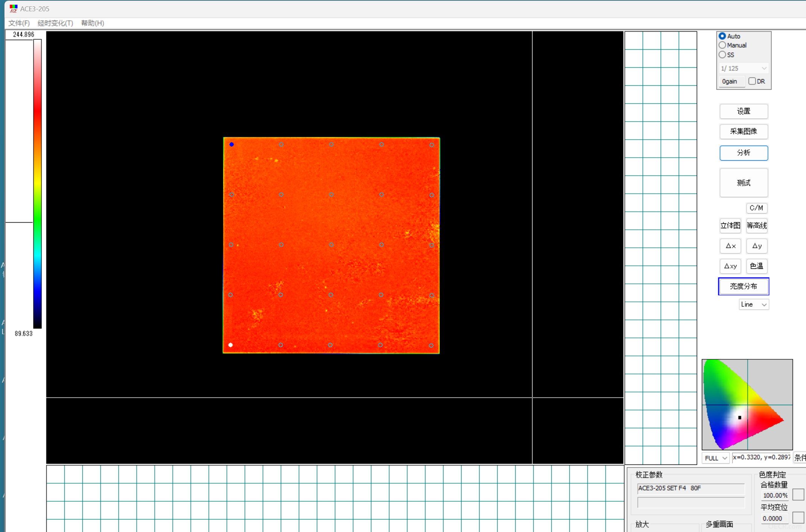Screen dimensions: 806x532
Task: Open the 文件(F) menu
Action: click(19, 23)
